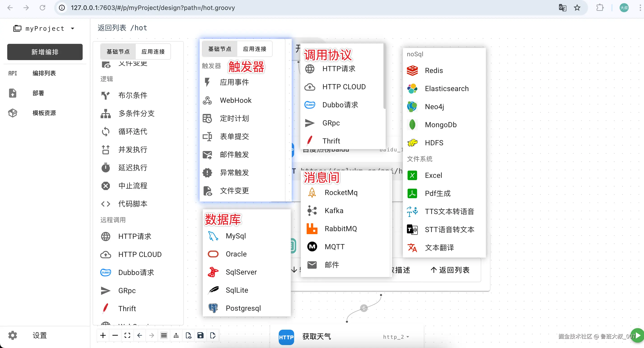The height and width of the screenshot is (348, 644).
Task: Expand the myProject project dropdown
Action: pyautogui.click(x=72, y=28)
